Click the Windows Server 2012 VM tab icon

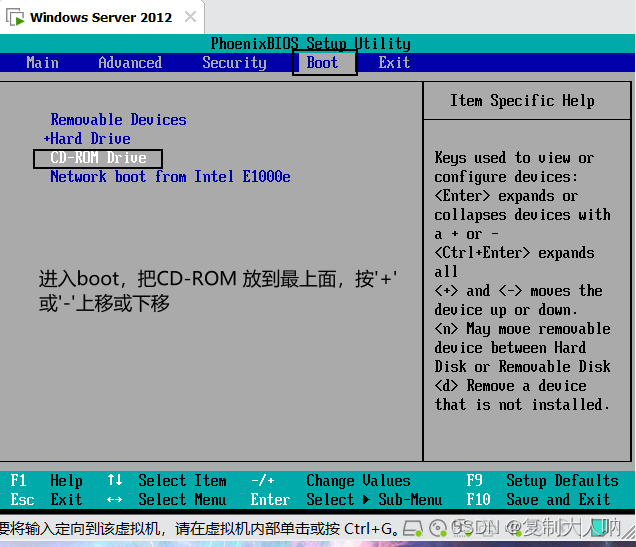[x=15, y=17]
